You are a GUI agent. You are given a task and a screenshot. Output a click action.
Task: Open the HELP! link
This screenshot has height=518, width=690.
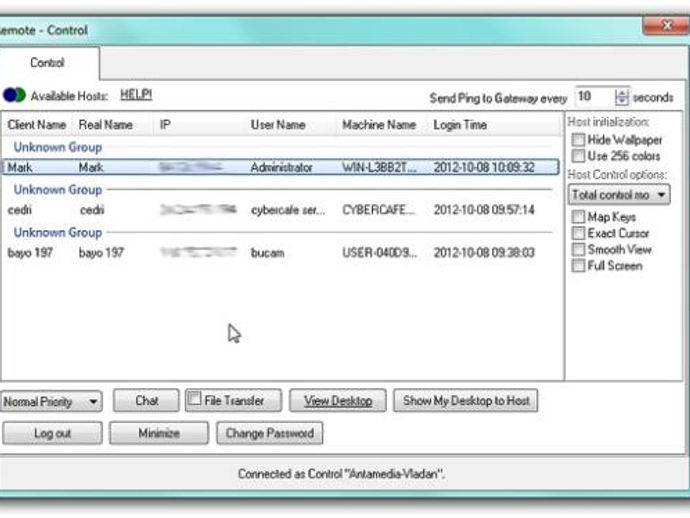tap(136, 94)
